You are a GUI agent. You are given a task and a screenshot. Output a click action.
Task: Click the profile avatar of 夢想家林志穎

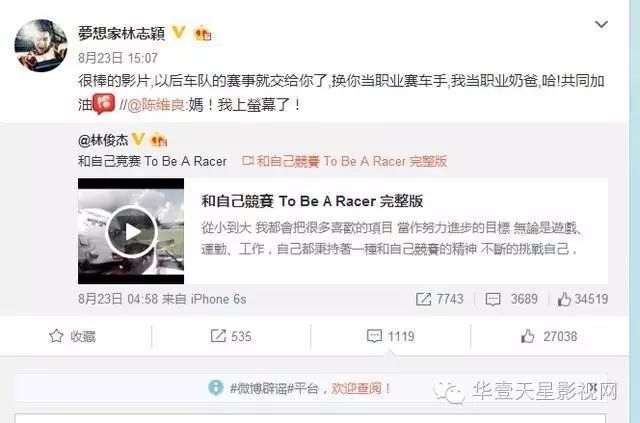pyautogui.click(x=41, y=46)
